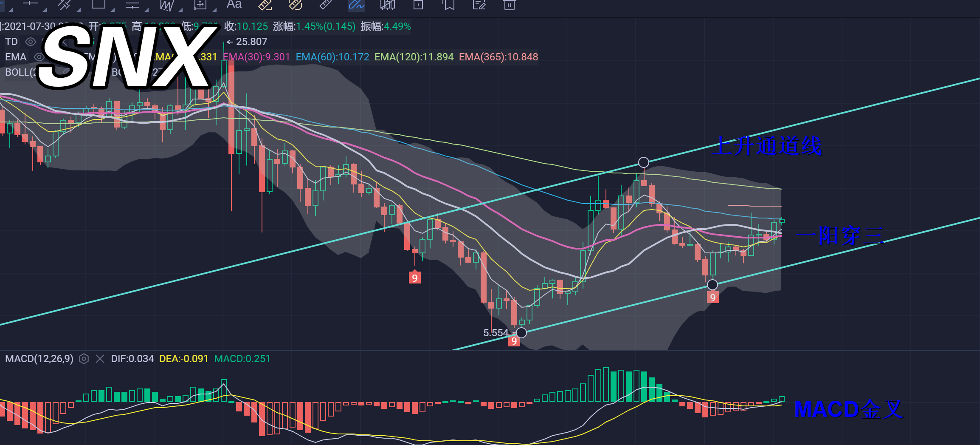This screenshot has height=445, width=980.
Task: Select the Aa text annotation tool
Action: [x=234, y=4]
